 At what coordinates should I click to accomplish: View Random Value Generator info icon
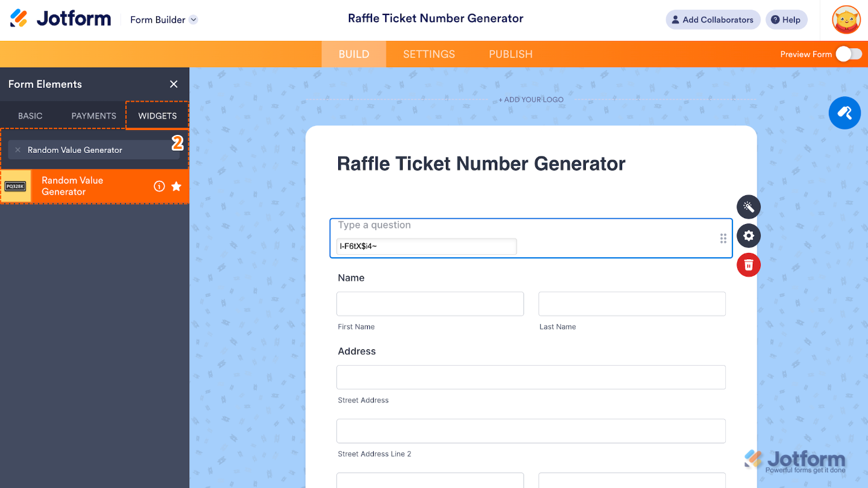[x=159, y=186]
